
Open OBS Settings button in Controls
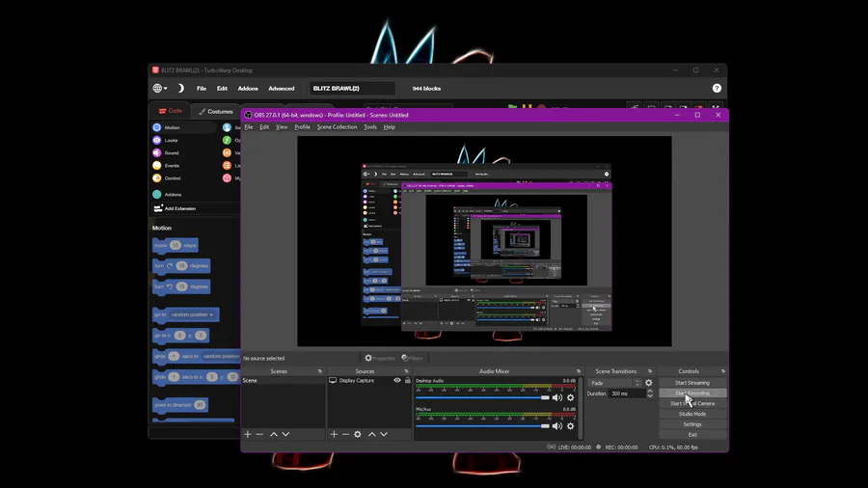pos(692,424)
